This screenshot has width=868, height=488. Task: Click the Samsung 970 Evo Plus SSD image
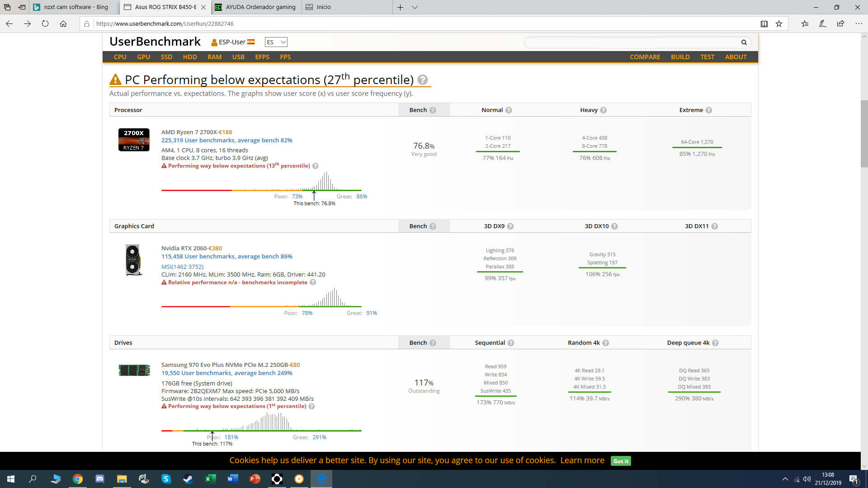[134, 370]
